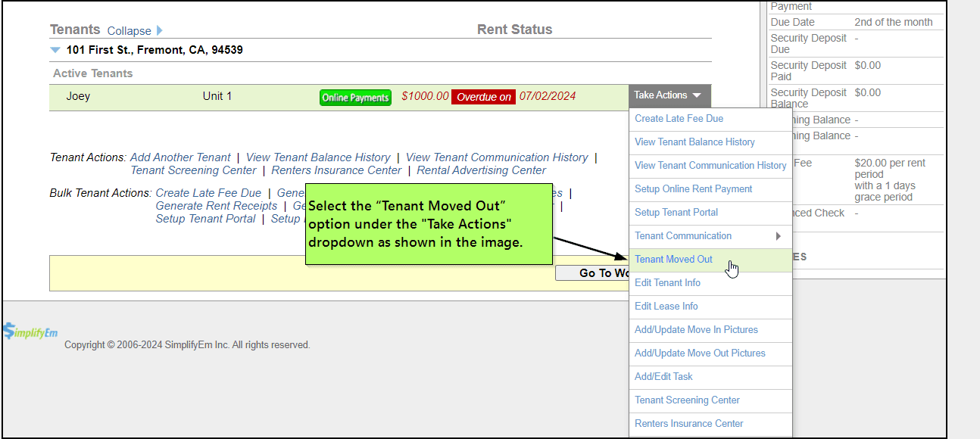Click the green Online Payments badge
Image resolution: width=980 pixels, height=439 pixels.
(x=355, y=98)
